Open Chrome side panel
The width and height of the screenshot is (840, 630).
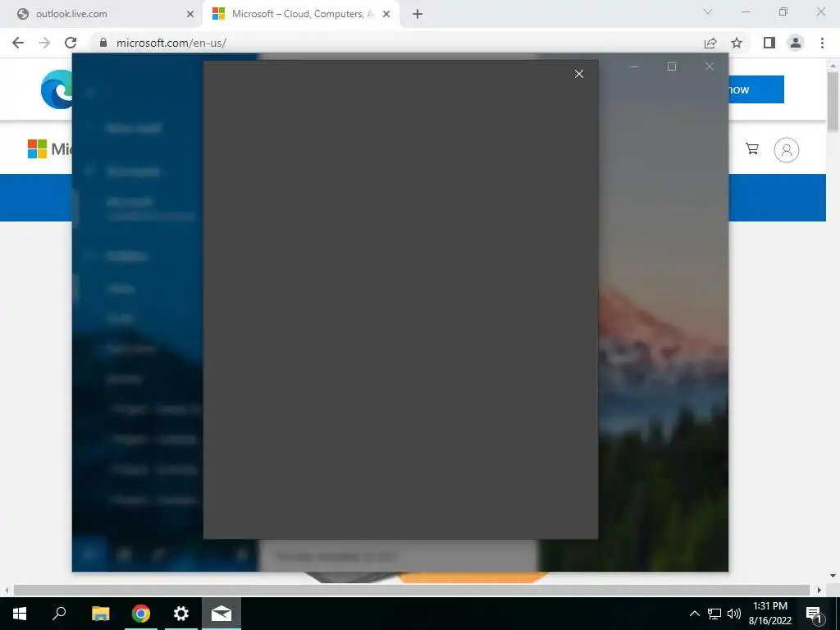[769, 43]
